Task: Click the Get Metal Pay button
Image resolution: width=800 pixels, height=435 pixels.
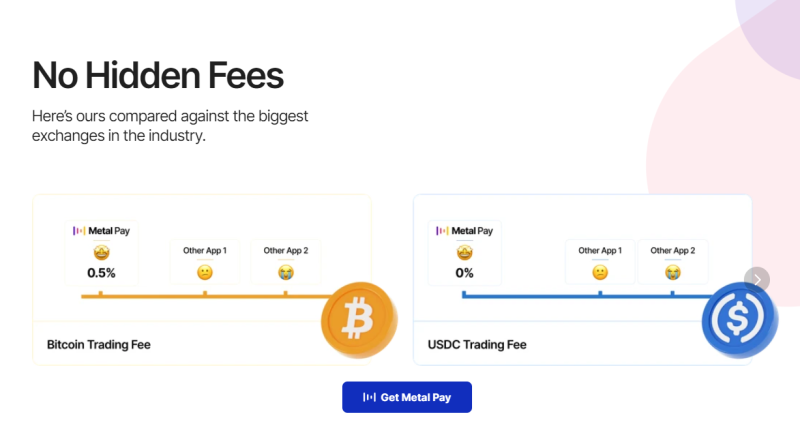Action: [407, 397]
